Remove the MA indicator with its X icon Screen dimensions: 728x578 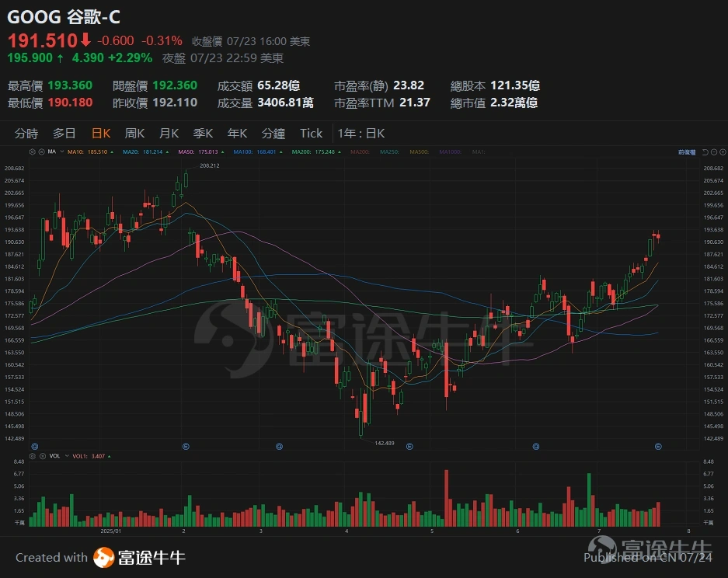(x=41, y=151)
